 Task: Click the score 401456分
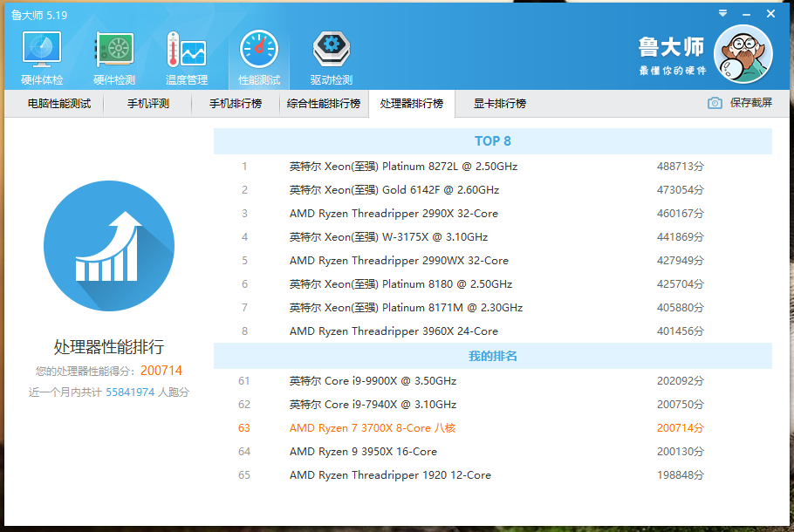[680, 331]
